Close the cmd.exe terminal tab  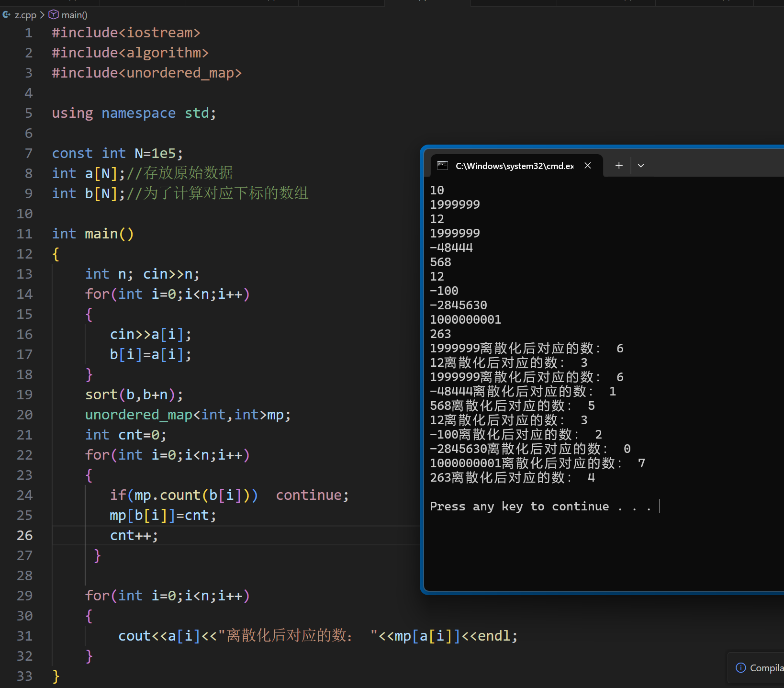click(x=588, y=165)
